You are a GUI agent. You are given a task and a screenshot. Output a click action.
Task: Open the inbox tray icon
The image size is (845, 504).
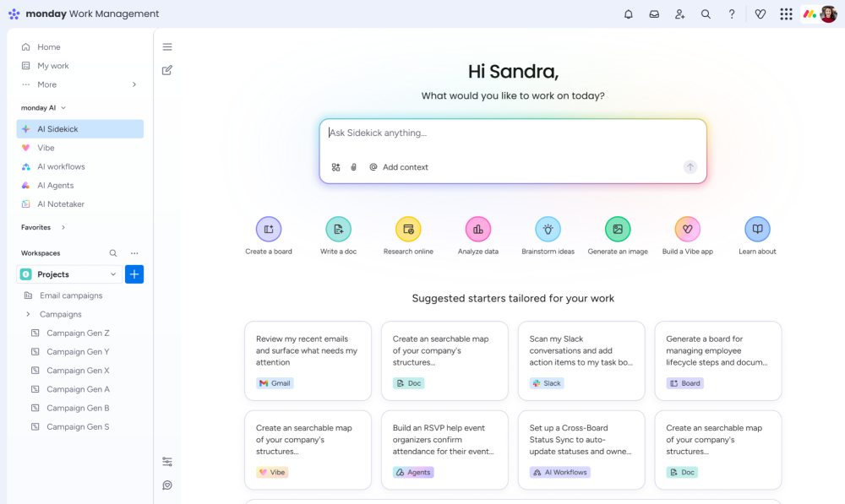(654, 14)
